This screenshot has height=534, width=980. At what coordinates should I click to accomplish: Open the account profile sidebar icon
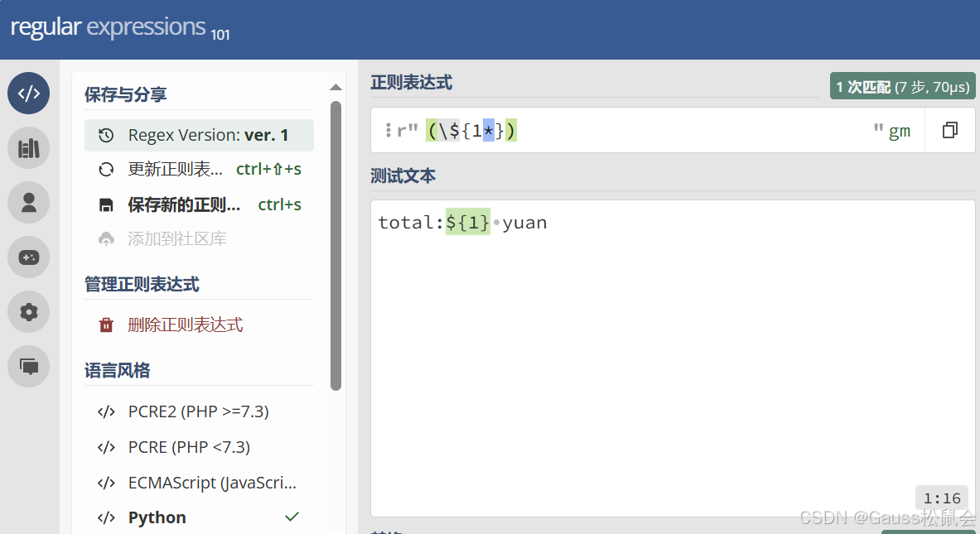click(x=29, y=202)
